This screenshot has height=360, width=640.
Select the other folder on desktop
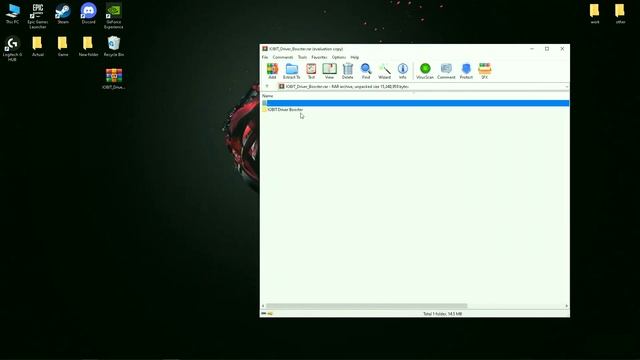coord(620,14)
